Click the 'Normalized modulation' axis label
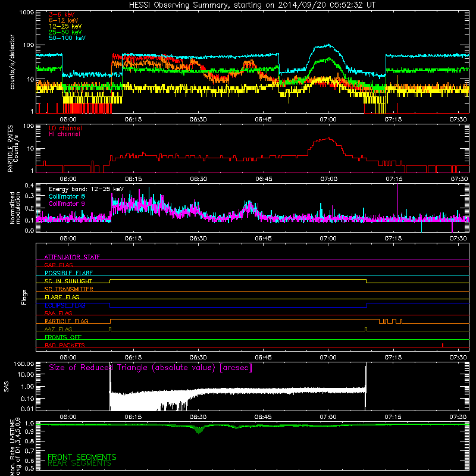The height and width of the screenshot is (476, 476). (15, 208)
